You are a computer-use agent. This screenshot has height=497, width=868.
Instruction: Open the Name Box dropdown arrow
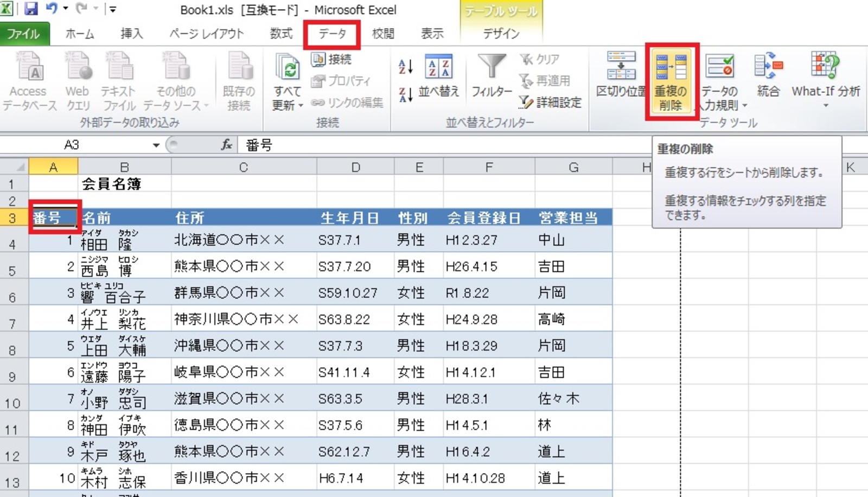(x=156, y=145)
